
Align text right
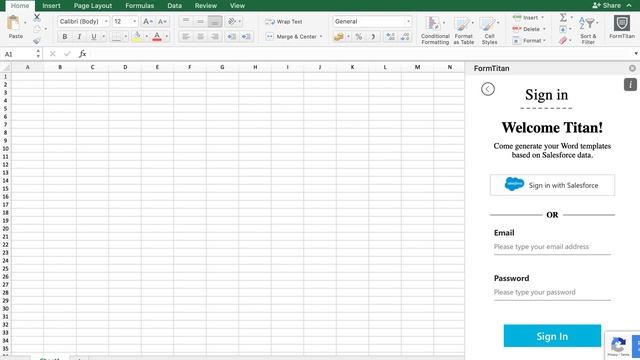click(215, 37)
